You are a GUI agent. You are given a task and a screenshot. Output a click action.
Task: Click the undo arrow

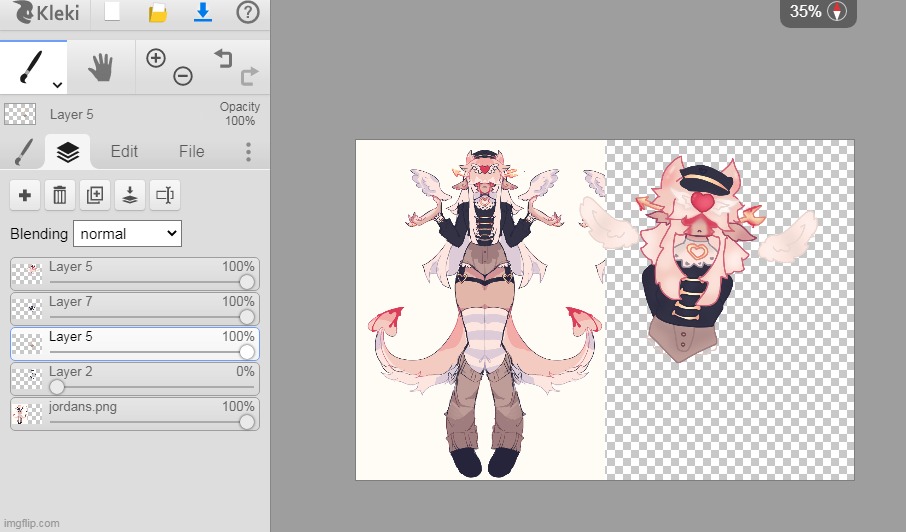tap(222, 58)
